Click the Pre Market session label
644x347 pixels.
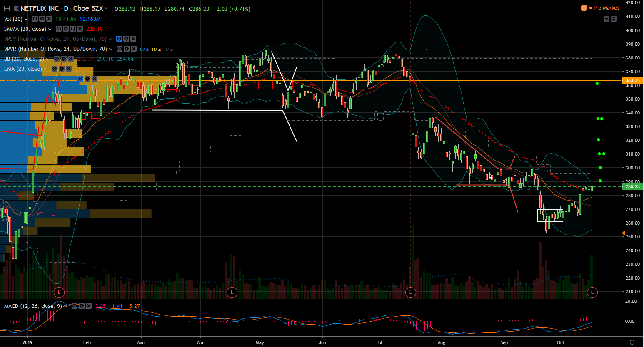[x=606, y=8]
